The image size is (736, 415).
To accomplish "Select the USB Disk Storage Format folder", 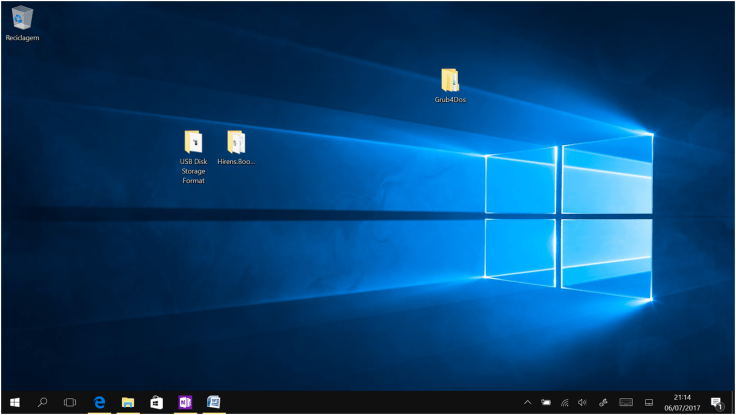I will pyautogui.click(x=193, y=142).
